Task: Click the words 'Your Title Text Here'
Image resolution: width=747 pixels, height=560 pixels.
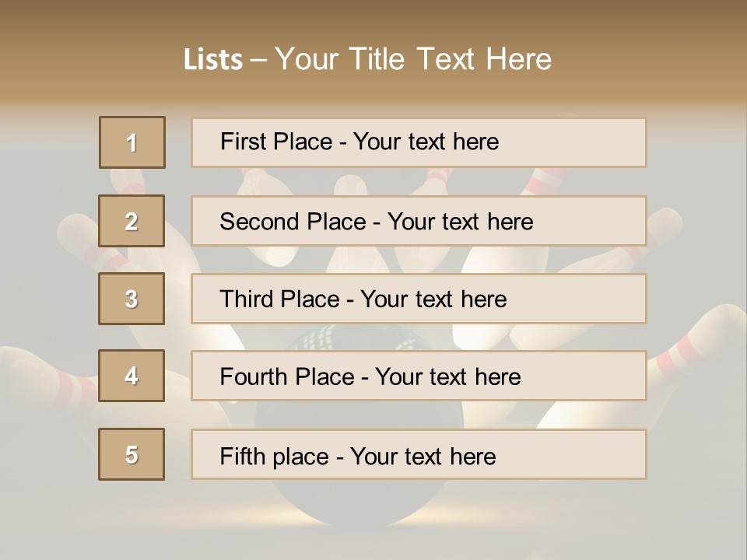Action: point(413,59)
